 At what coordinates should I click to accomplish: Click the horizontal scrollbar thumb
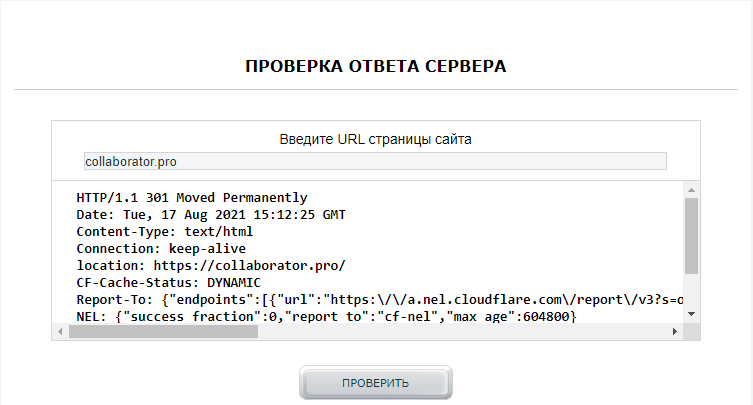(162, 332)
